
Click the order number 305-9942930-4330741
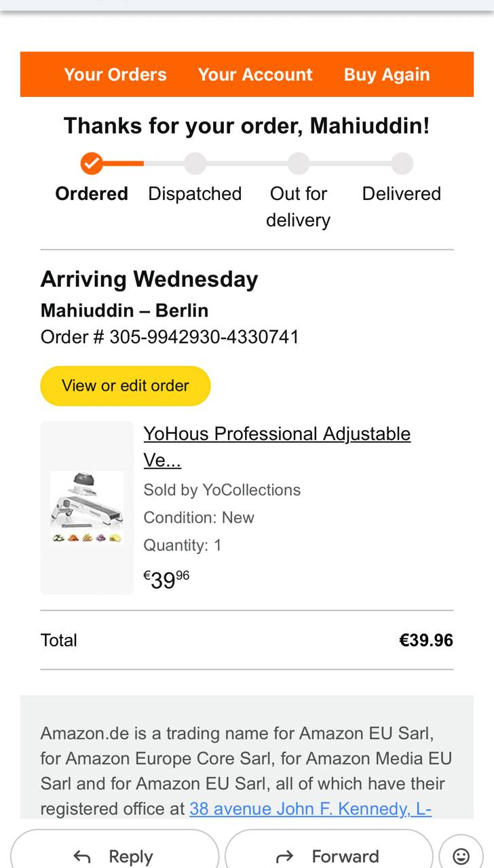click(204, 337)
